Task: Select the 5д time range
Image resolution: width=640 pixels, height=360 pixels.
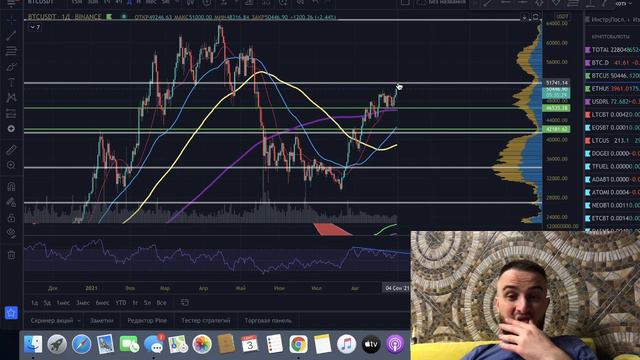Action: [47, 303]
